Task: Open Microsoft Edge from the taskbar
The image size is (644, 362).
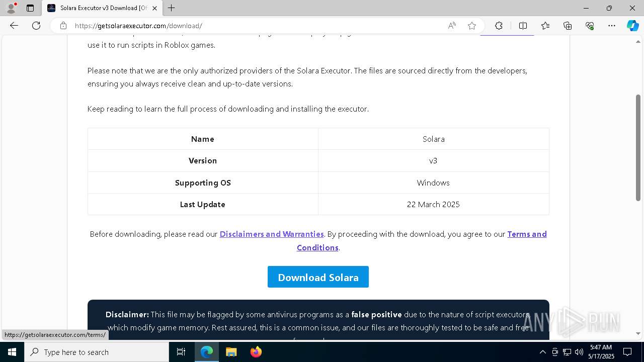Action: coord(207,352)
